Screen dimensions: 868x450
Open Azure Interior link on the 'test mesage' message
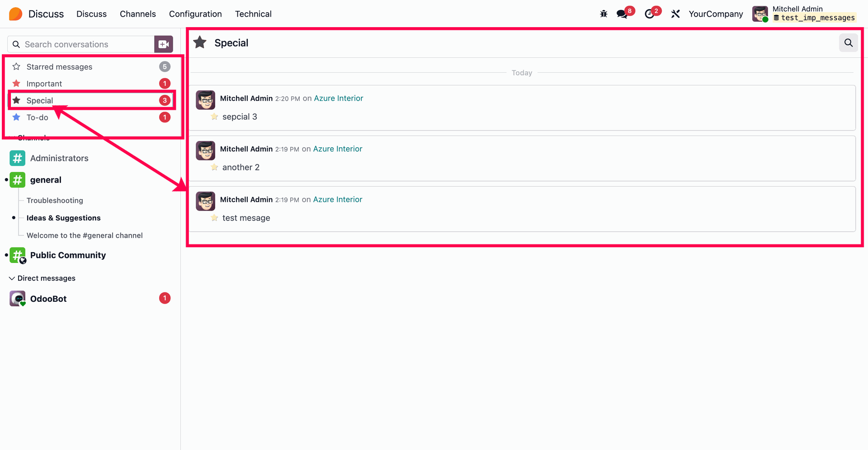pyautogui.click(x=338, y=200)
